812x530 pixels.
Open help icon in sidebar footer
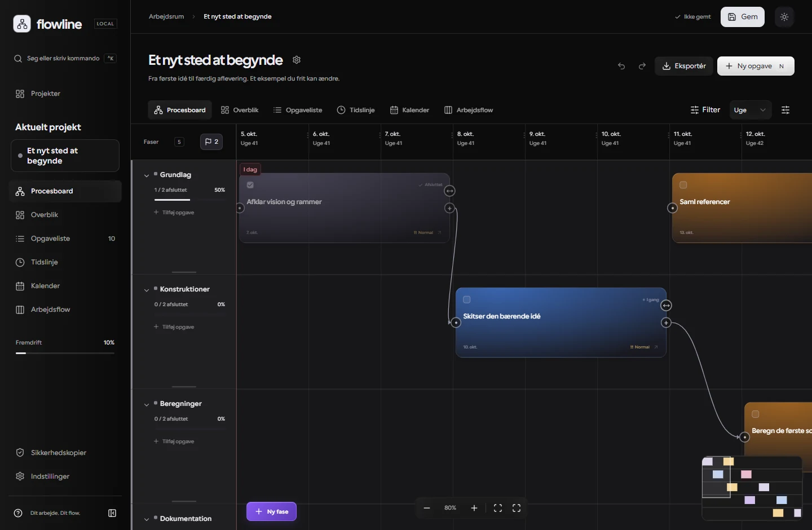click(18, 513)
